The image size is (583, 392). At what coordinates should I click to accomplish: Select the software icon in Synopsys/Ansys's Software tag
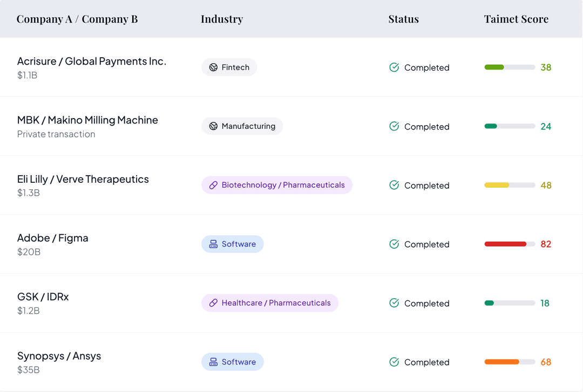click(213, 362)
